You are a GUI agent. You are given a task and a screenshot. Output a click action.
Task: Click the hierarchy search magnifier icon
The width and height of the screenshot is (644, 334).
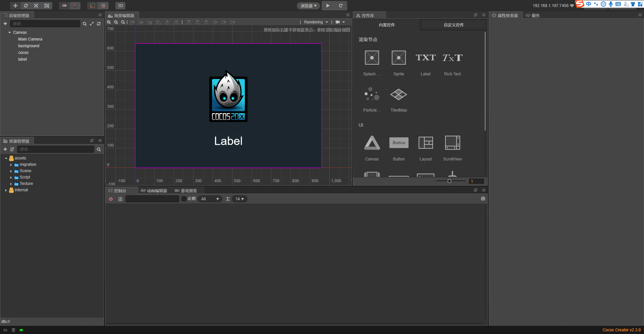click(85, 24)
